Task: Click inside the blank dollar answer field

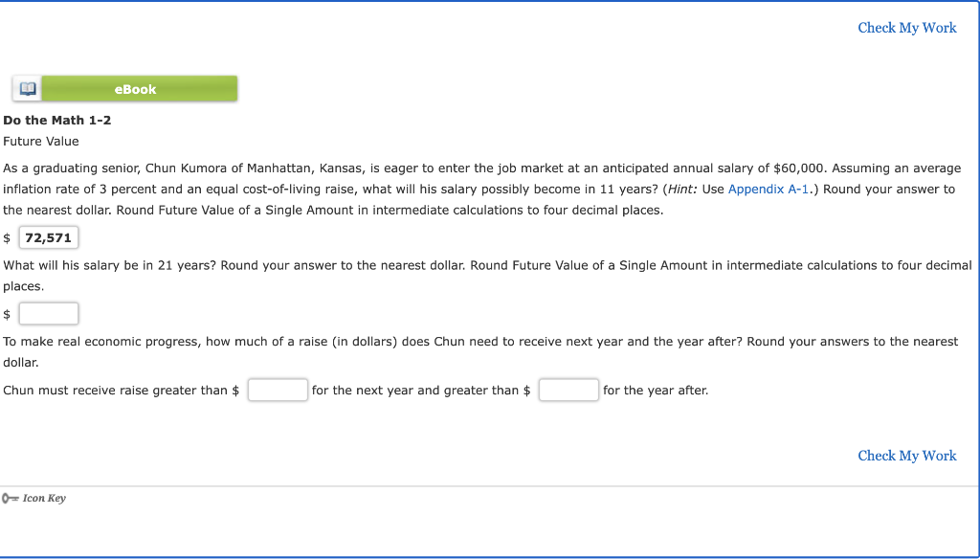Action: (48, 313)
